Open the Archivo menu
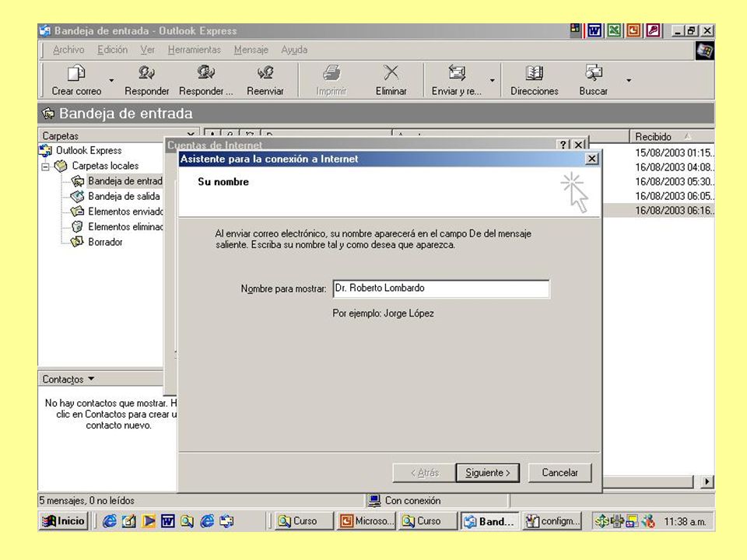The height and width of the screenshot is (560, 747). pyautogui.click(x=68, y=50)
